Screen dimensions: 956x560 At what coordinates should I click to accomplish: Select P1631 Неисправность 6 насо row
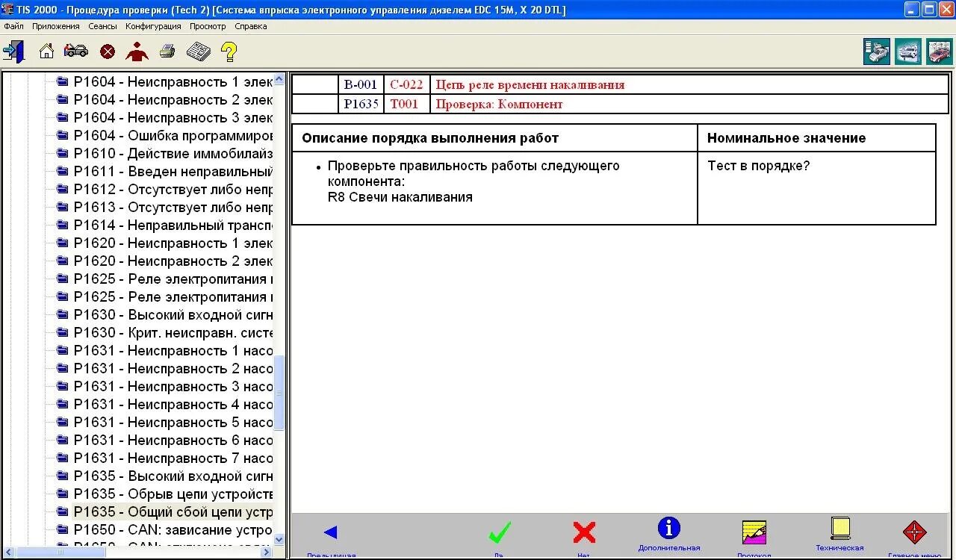(164, 440)
